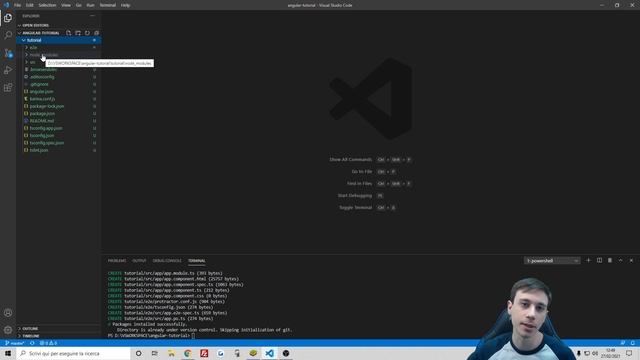Expand the Timeline section
This screenshot has height=360, width=640.
pos(59,336)
